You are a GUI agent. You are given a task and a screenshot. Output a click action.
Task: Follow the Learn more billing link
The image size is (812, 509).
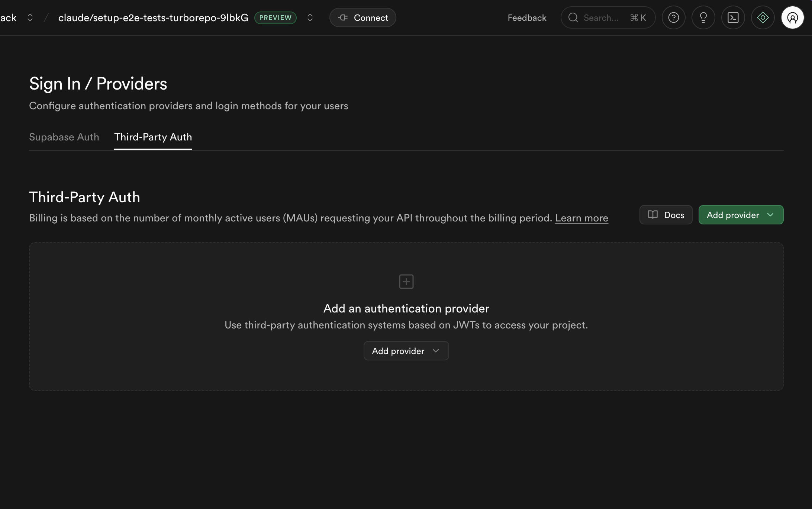(581, 218)
